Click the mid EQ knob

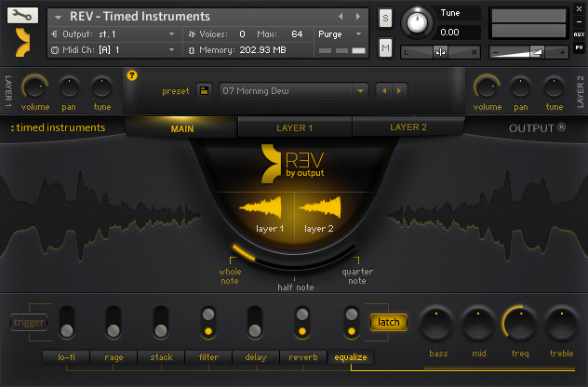tap(478, 323)
